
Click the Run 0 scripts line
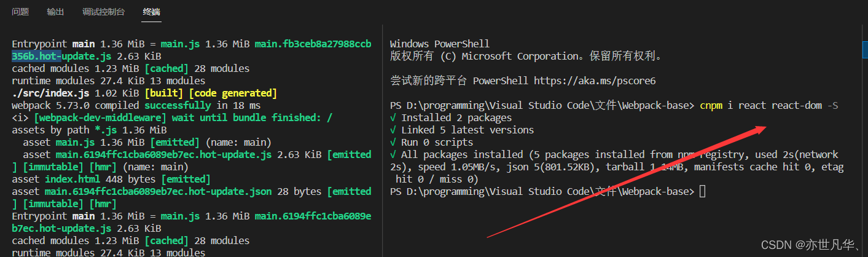tap(437, 142)
